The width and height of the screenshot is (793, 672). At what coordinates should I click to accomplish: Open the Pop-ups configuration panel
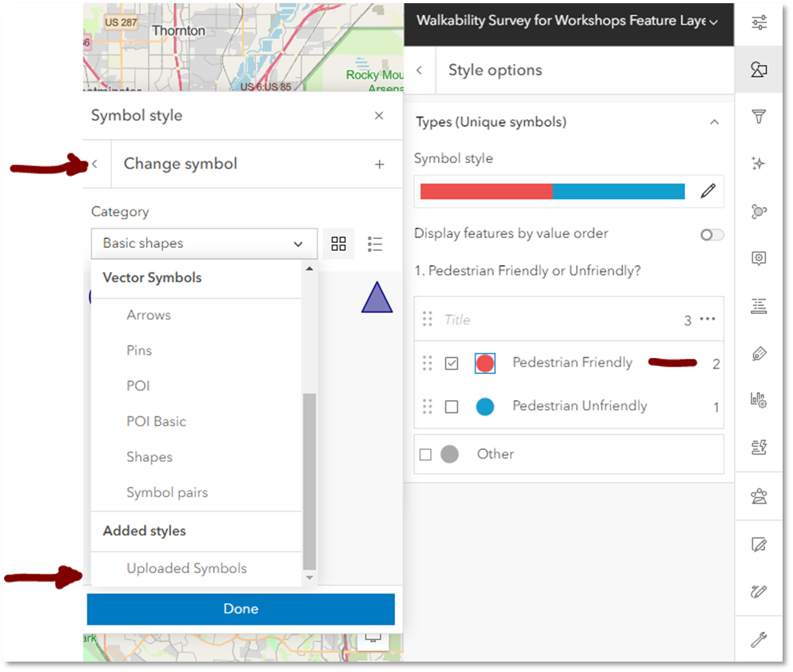758,257
